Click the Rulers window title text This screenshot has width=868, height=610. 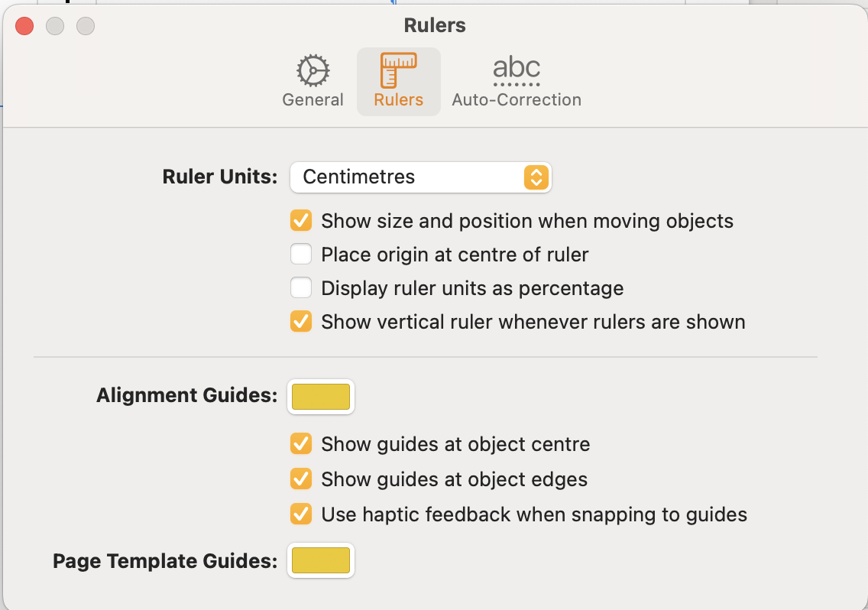(435, 25)
